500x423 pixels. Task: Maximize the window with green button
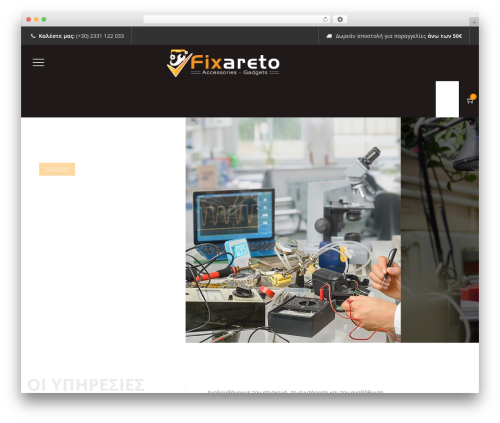(x=44, y=20)
